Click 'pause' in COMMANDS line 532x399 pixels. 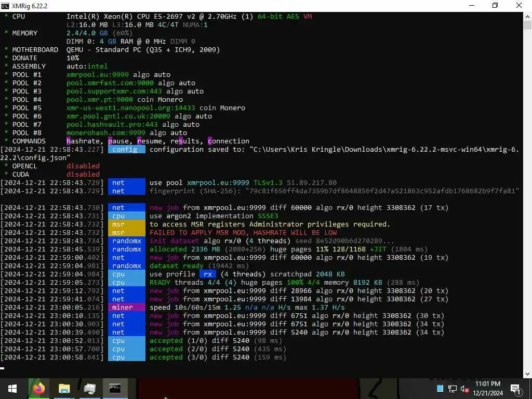tap(119, 141)
